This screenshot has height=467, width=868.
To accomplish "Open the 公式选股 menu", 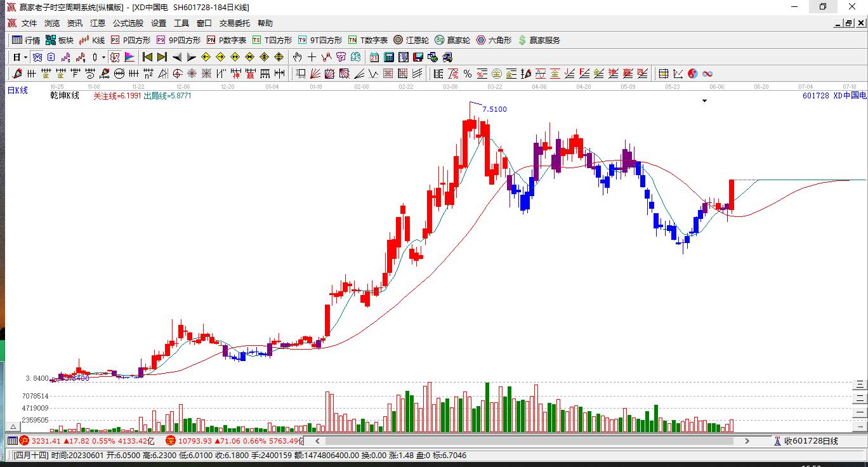I will pyautogui.click(x=128, y=23).
